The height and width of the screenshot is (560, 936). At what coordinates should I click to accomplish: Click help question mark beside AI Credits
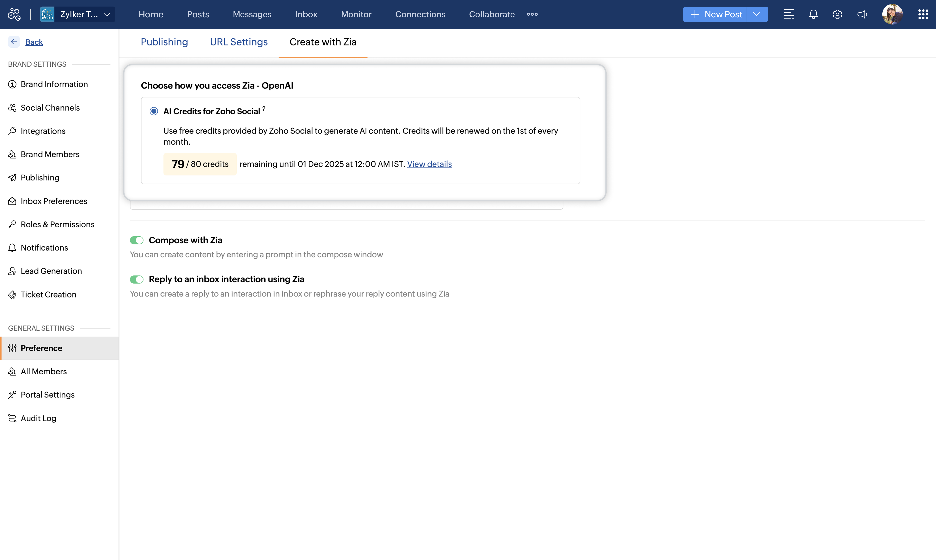264,109
